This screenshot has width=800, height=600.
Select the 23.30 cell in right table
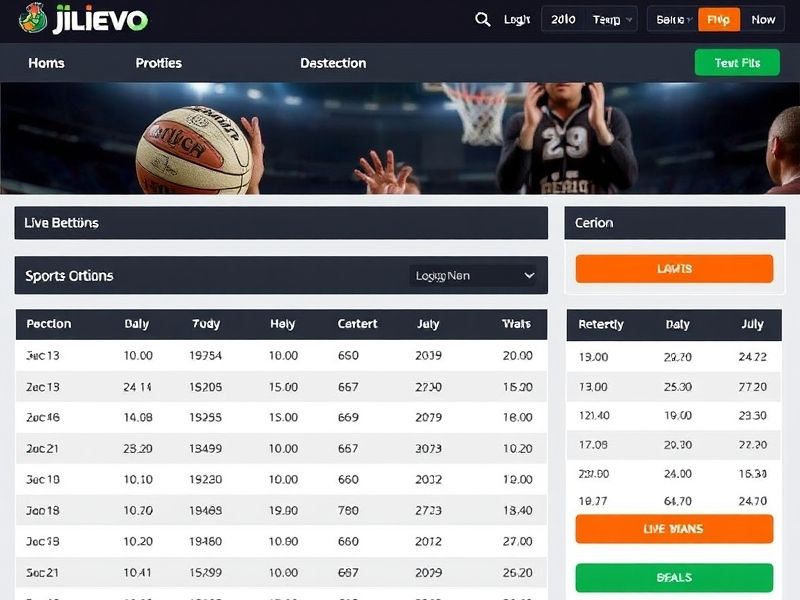click(x=753, y=415)
